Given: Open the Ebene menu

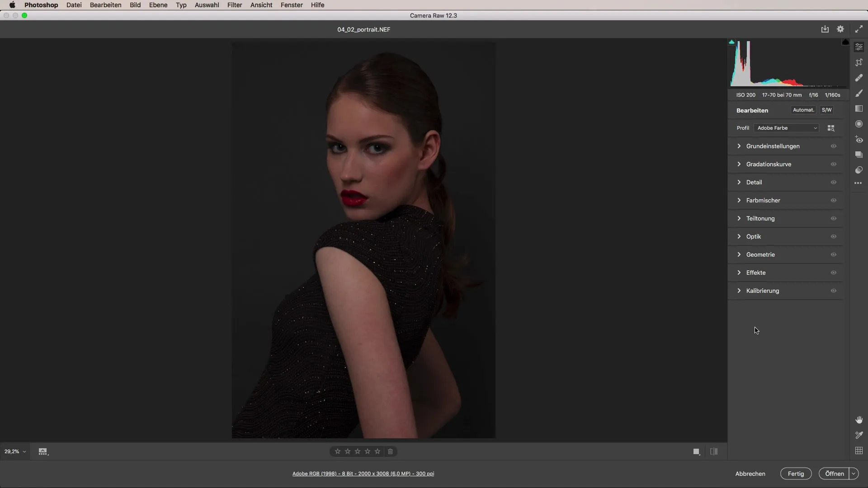Looking at the screenshot, I should [158, 5].
